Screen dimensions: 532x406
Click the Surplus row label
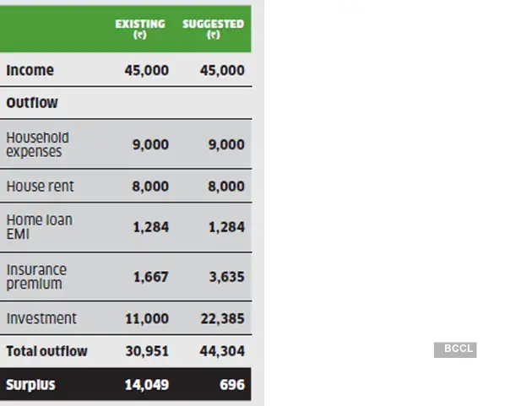click(30, 385)
